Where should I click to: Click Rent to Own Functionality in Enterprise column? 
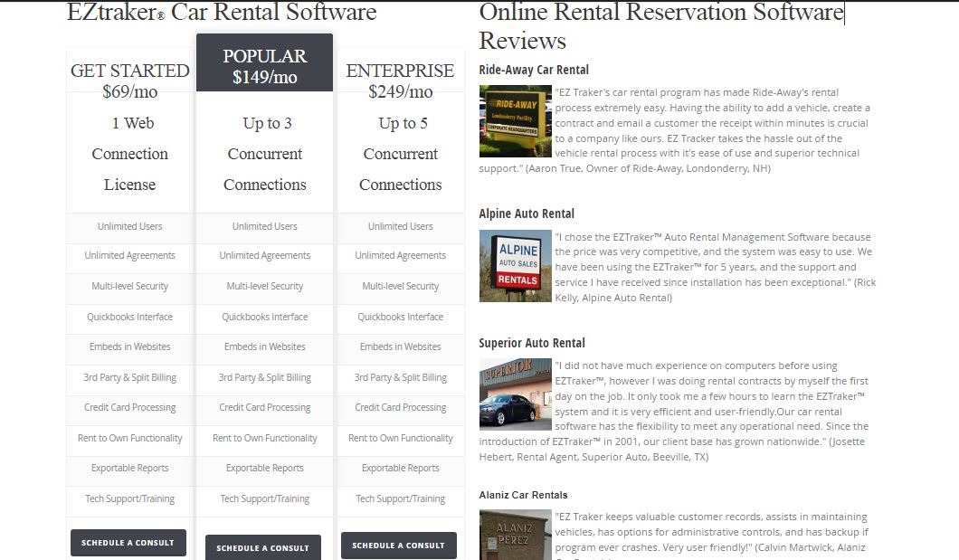click(401, 439)
